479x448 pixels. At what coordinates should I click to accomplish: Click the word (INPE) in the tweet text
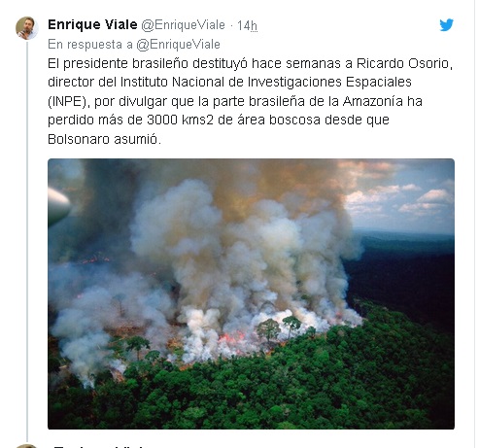coord(69,101)
